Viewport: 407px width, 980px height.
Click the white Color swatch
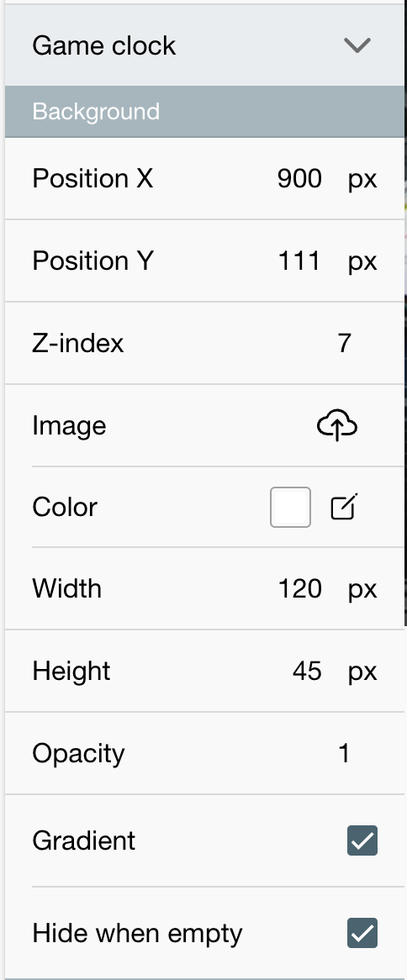(291, 507)
